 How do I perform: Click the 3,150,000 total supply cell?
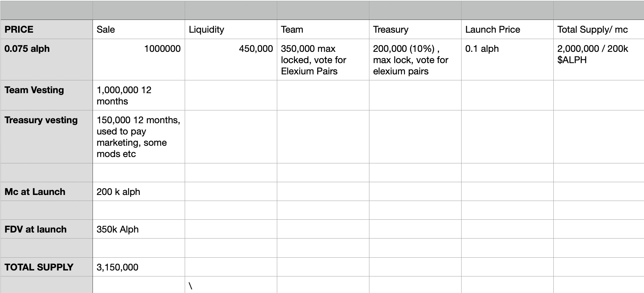pyautogui.click(x=138, y=267)
